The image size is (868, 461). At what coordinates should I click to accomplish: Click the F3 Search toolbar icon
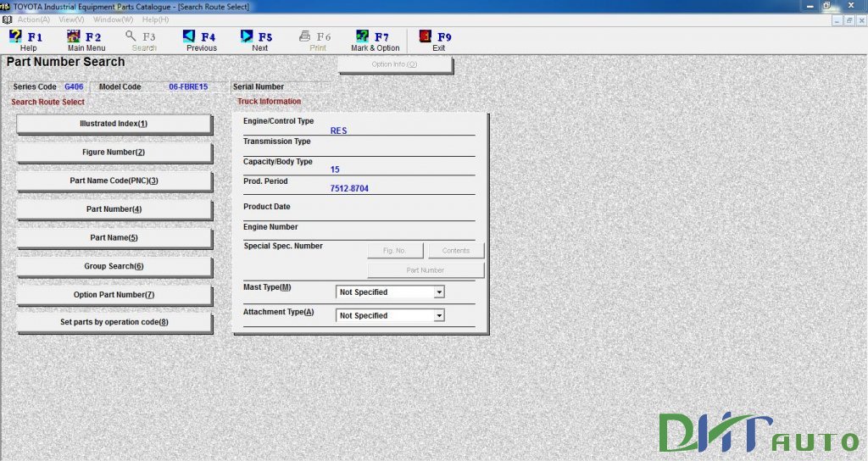143,41
